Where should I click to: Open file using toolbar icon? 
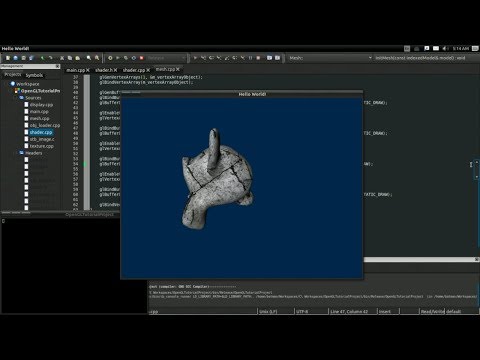(15, 58)
